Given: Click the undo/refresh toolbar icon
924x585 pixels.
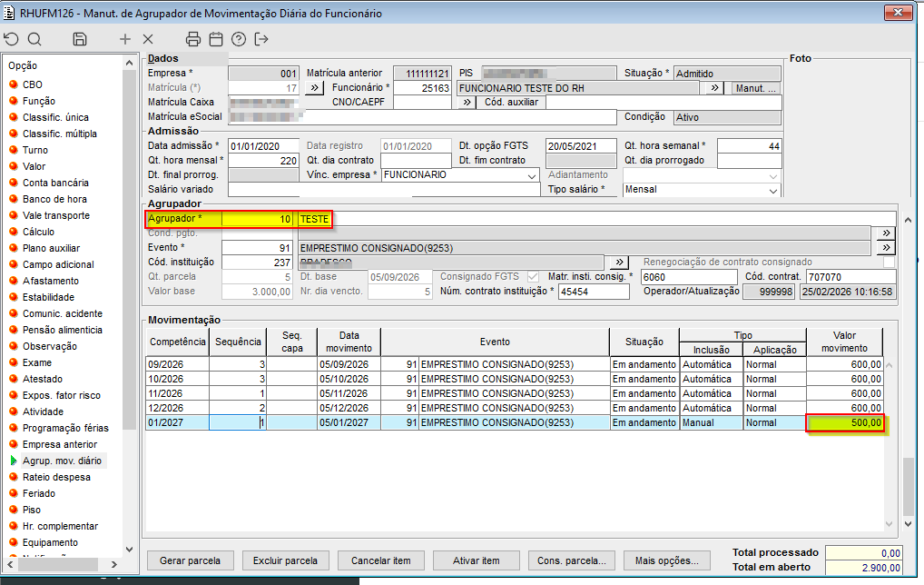Looking at the screenshot, I should coord(11,39).
